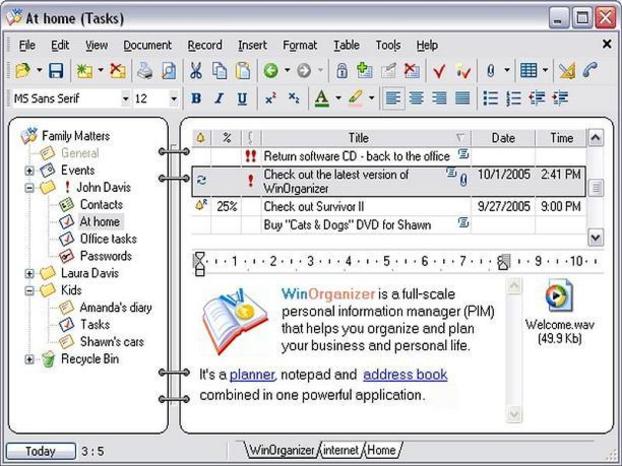The image size is (622, 466).
Task: Open the Welcome.wav attachment icon
Action: coord(559,296)
